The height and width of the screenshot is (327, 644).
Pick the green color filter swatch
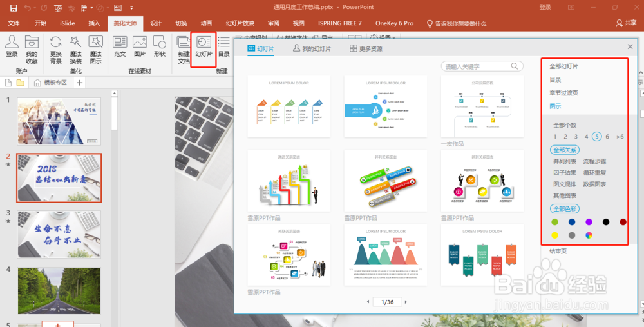[x=555, y=222]
